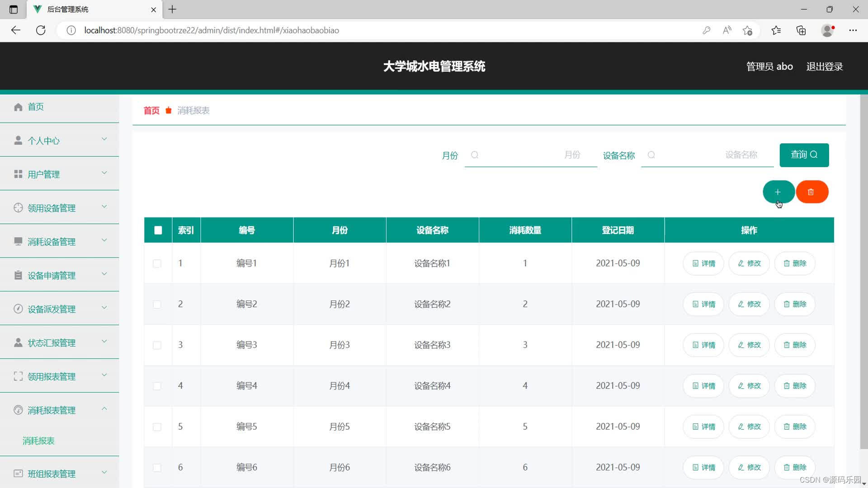Open the 首页 breadcrumb link
The height and width of the screenshot is (488, 868).
click(x=151, y=111)
